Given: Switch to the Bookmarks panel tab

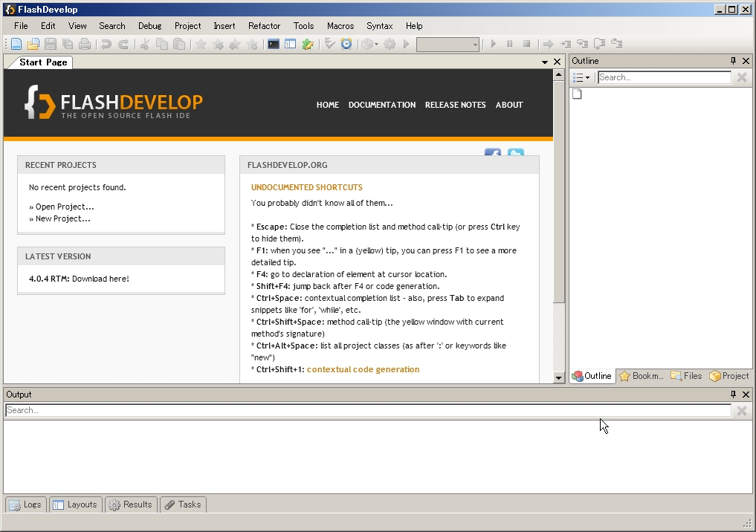Looking at the screenshot, I should pos(642,376).
